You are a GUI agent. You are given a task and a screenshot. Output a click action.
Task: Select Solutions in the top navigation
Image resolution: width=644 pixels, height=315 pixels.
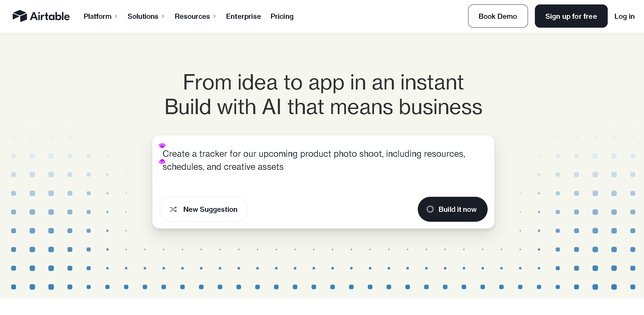click(x=143, y=16)
